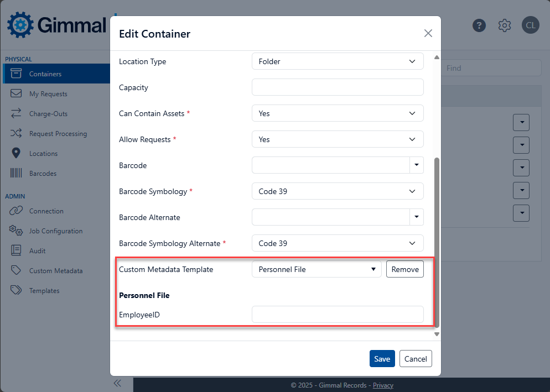Open the settings gear icon

click(505, 25)
